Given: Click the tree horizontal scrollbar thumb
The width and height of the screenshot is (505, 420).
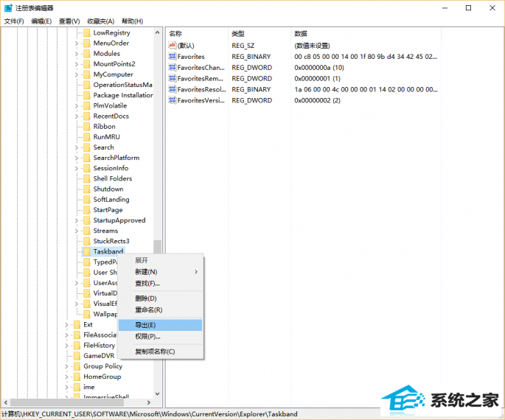Looking at the screenshot, I should click(67, 402).
